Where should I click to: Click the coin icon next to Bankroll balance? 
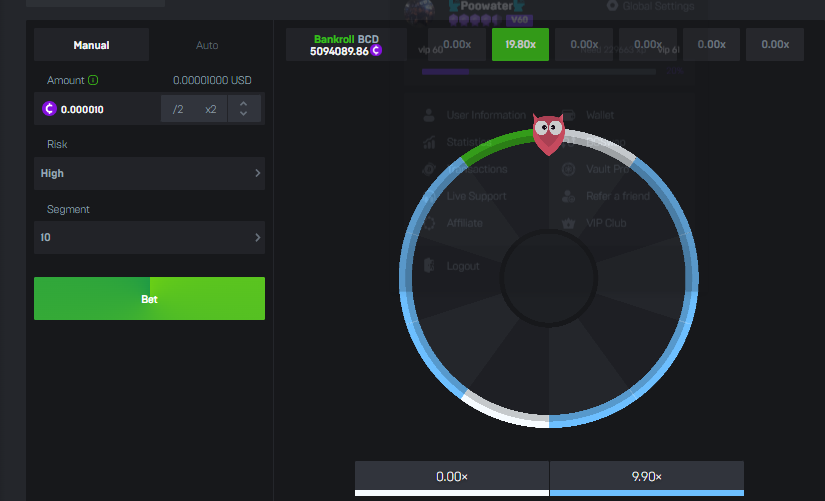[376, 50]
